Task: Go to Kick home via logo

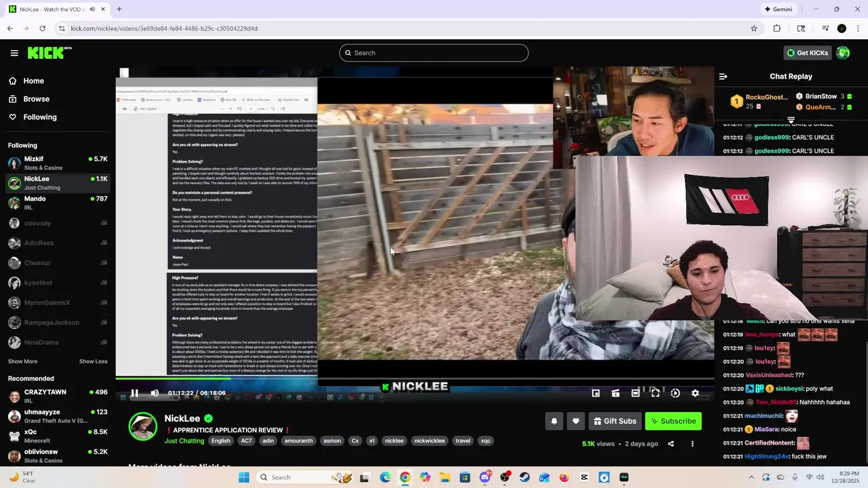Action: click(49, 53)
